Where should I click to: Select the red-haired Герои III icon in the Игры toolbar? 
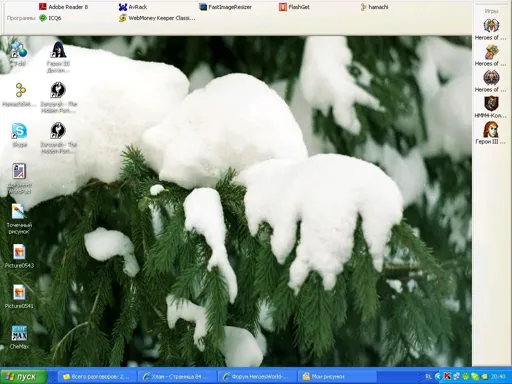pos(491,133)
